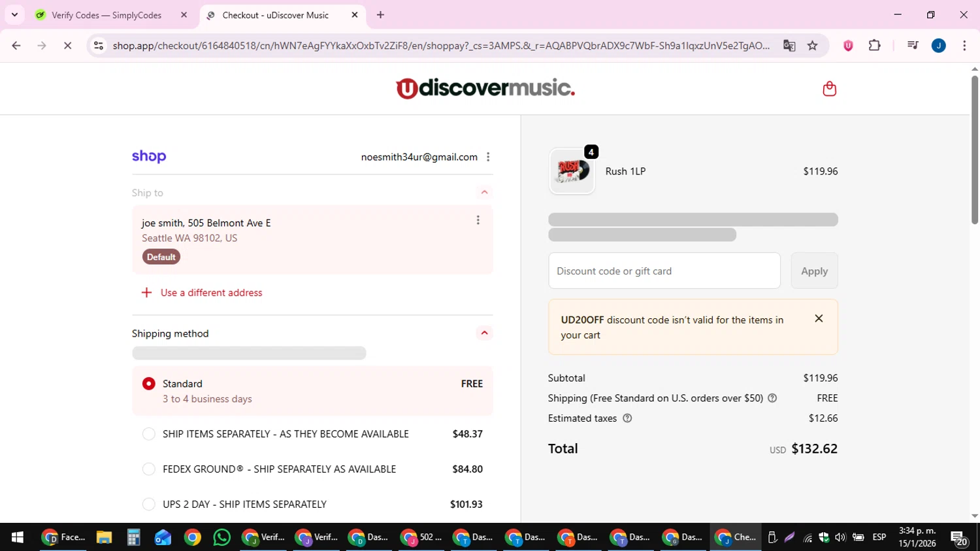View site information icon in address bar

coord(99,46)
